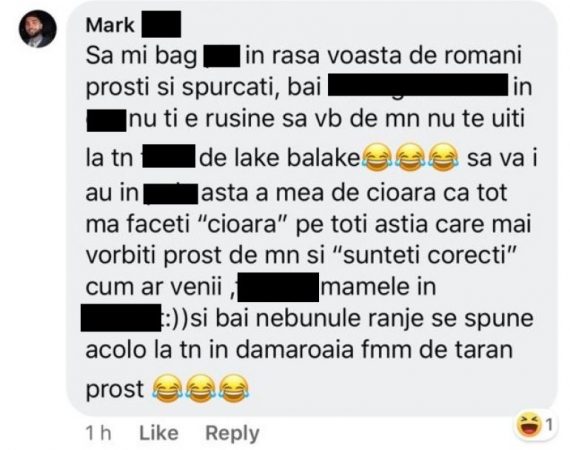
Task: Click middle laughing emoji on last line
Action: click(200, 389)
